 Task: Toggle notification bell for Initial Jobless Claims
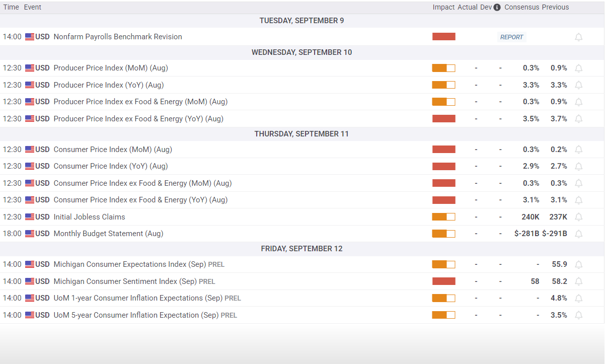pyautogui.click(x=579, y=217)
